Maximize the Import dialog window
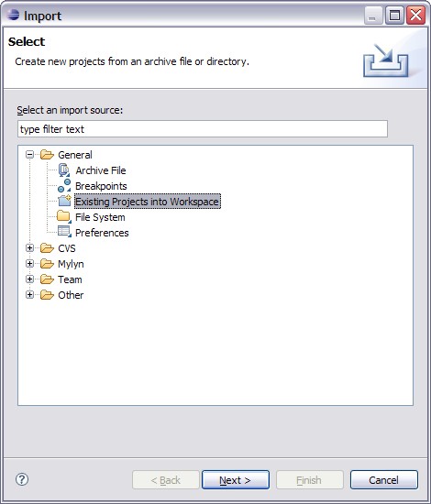 (394, 15)
